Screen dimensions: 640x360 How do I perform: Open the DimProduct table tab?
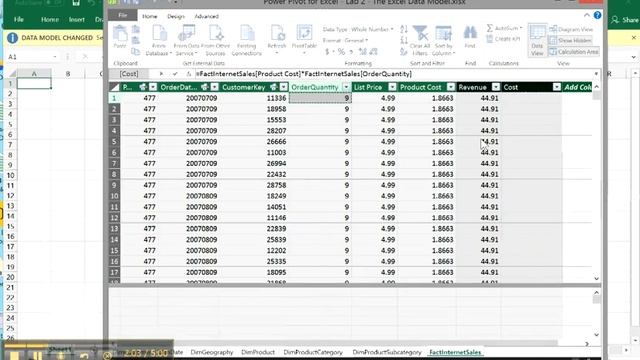[258, 352]
